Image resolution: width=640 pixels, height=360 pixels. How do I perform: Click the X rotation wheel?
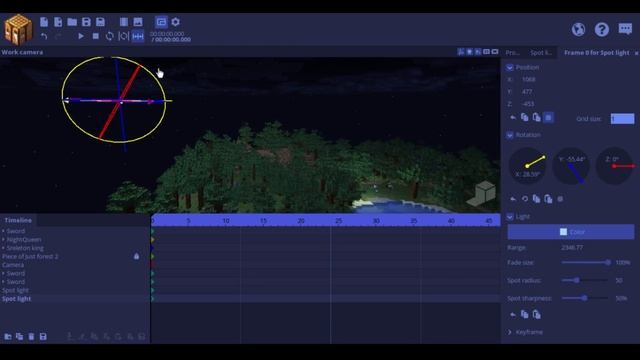pos(527,166)
